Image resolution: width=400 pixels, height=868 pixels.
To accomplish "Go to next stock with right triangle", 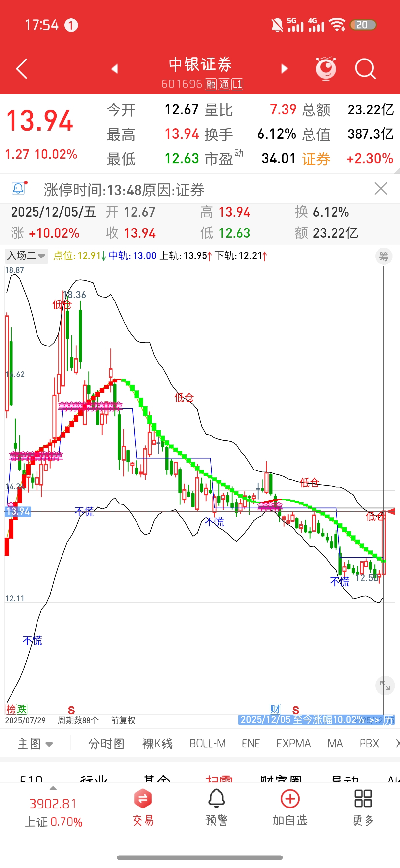I will (285, 69).
